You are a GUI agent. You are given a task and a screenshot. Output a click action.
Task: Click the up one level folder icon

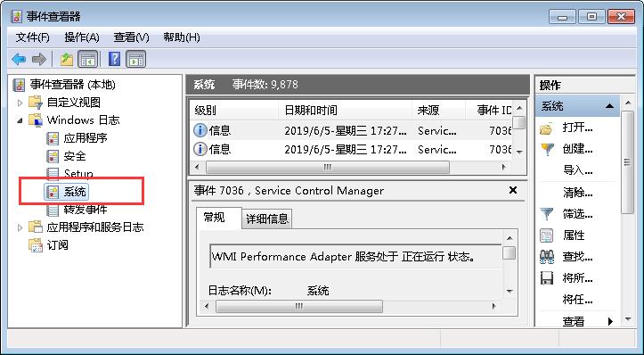pos(67,59)
